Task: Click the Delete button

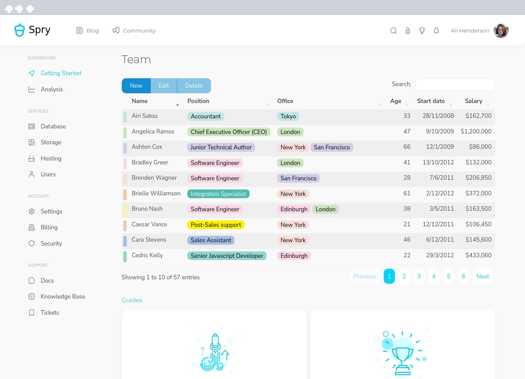Action: pos(194,86)
